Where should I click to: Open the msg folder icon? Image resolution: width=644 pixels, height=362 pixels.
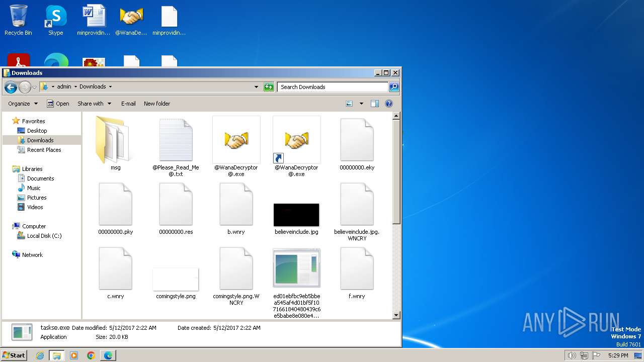[115, 140]
